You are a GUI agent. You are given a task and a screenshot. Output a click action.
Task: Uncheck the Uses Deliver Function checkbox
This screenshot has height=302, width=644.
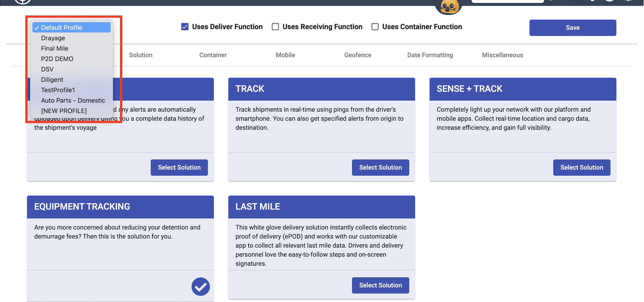(185, 26)
